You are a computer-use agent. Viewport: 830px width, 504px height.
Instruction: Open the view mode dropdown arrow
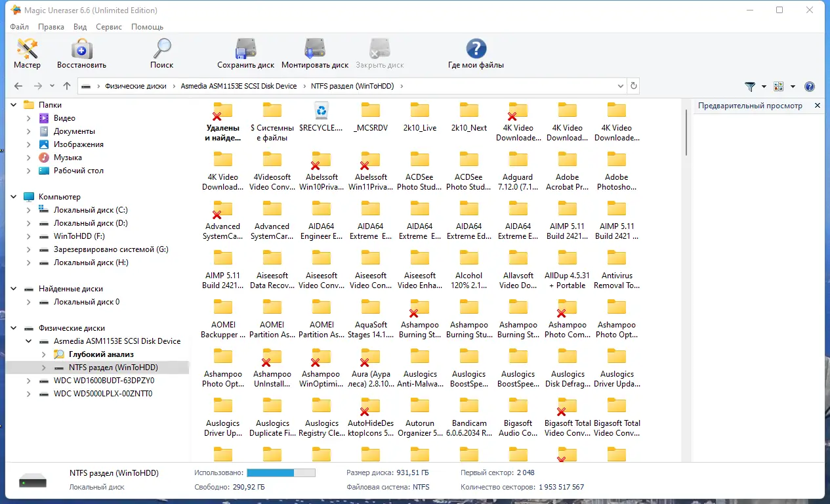click(793, 86)
